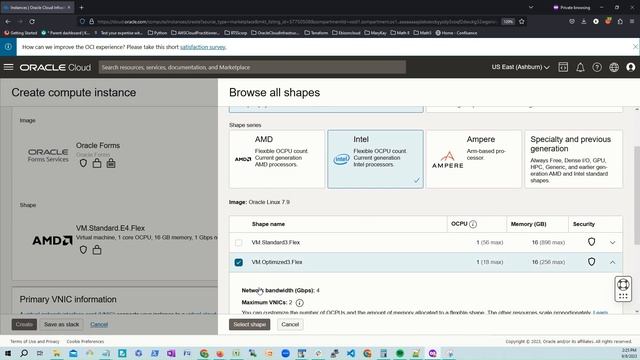Open OneNote from the taskbar
The width and height of the screenshot is (640, 360).
(x=171, y=353)
